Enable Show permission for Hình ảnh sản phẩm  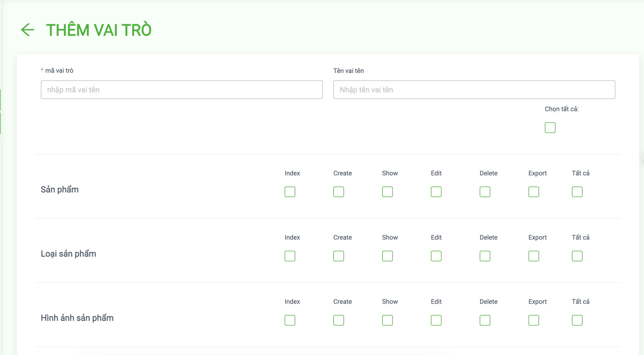tap(387, 320)
